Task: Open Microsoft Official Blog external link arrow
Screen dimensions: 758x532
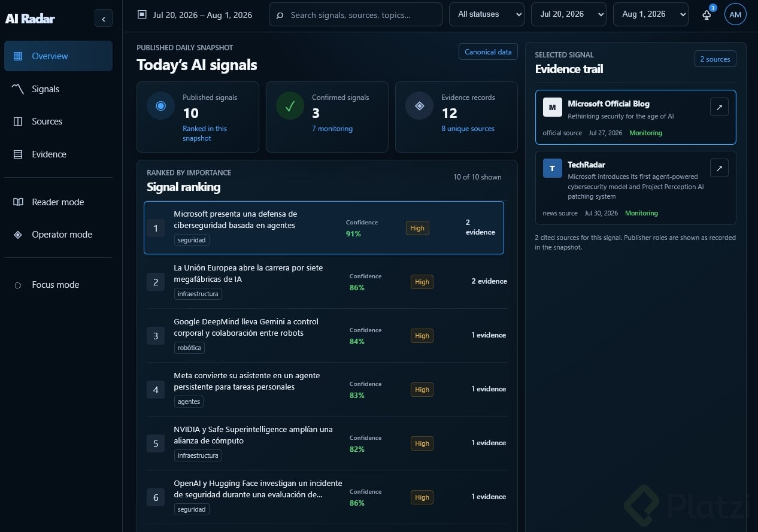Action: pos(719,107)
